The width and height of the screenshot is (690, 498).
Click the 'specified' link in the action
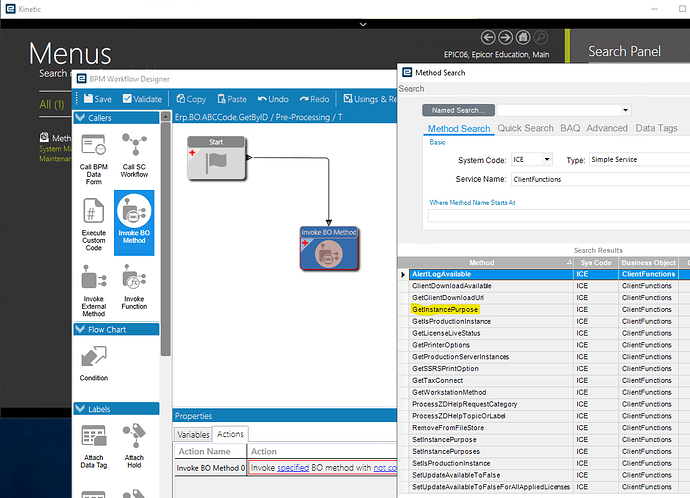point(293,468)
